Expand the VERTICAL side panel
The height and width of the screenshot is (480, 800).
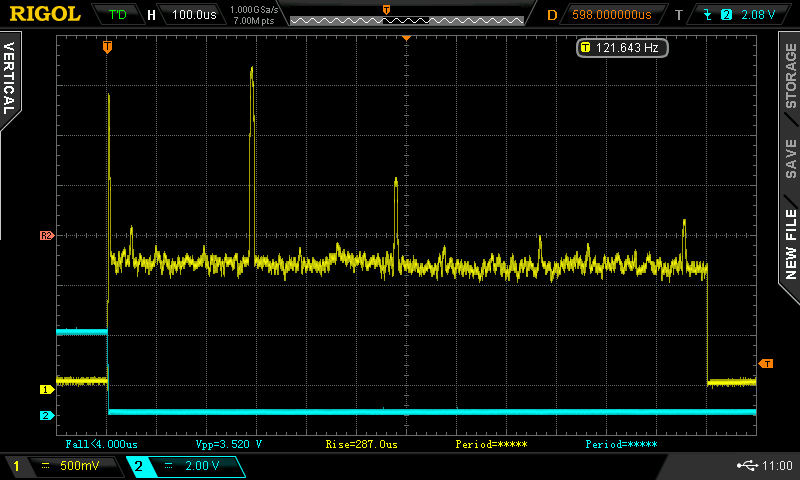[x=10, y=80]
